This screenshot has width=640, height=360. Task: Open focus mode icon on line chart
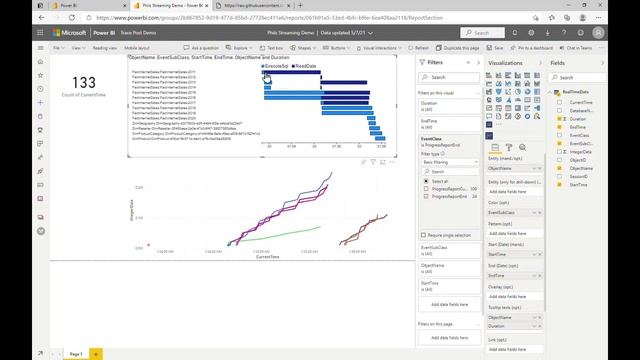382,162
